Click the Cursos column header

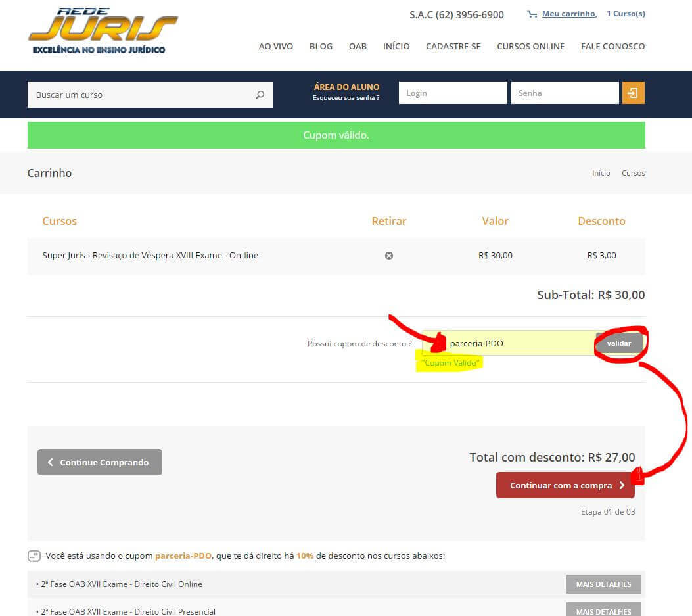pyautogui.click(x=60, y=221)
